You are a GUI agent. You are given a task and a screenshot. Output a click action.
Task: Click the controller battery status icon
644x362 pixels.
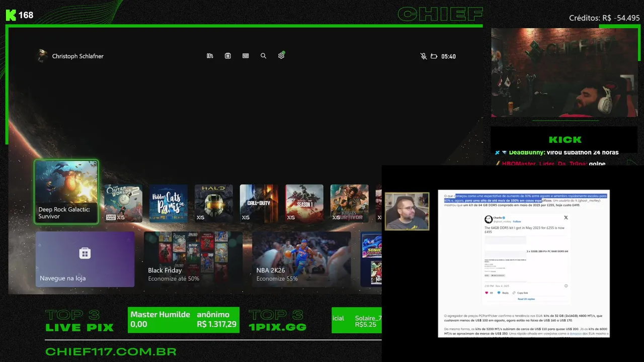point(434,56)
